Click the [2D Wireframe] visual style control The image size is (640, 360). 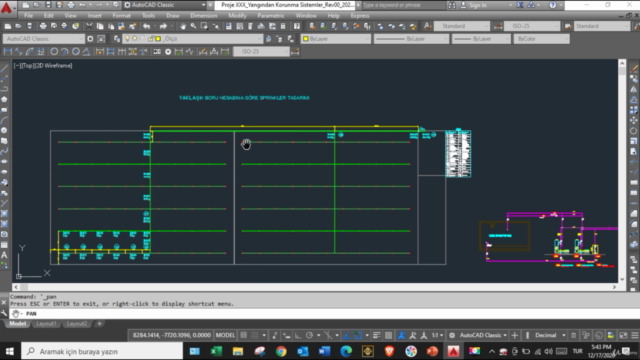pyautogui.click(x=53, y=65)
